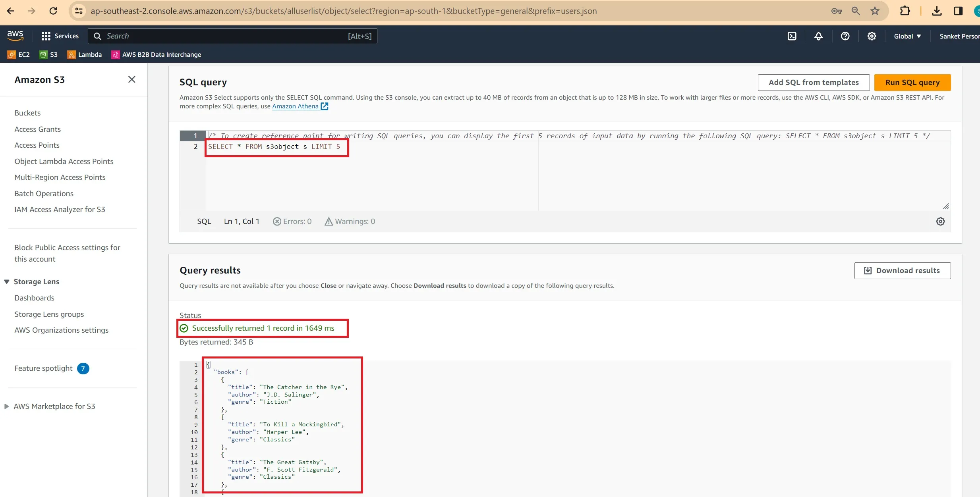Open the S3 shortcut in favorites bar

click(48, 54)
